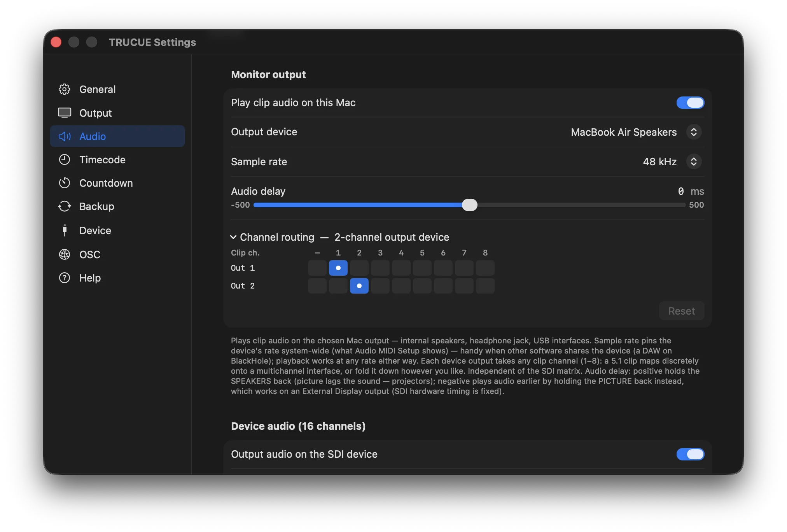The width and height of the screenshot is (787, 532).
Task: Open Countdown settings section
Action: tap(117, 183)
